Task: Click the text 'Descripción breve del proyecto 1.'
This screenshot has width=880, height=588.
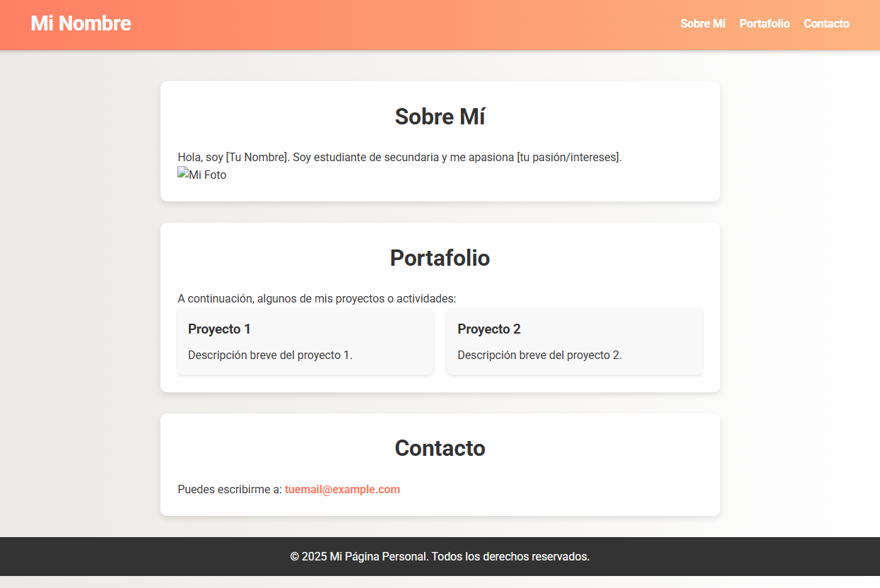Action: click(x=270, y=355)
